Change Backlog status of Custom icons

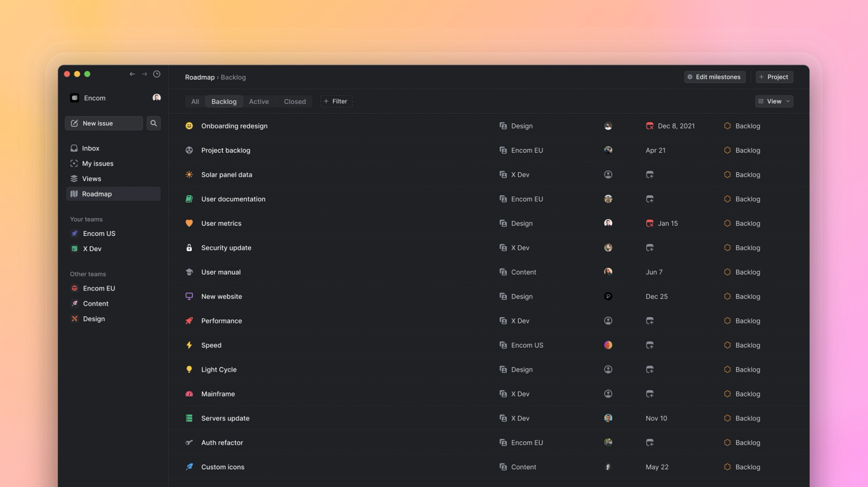[742, 467]
